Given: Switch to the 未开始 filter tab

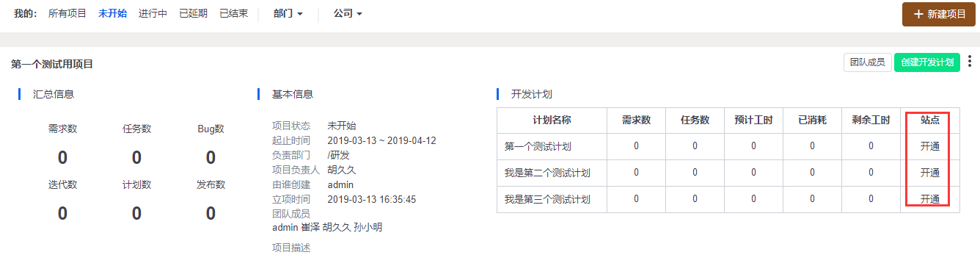Looking at the screenshot, I should (112, 14).
